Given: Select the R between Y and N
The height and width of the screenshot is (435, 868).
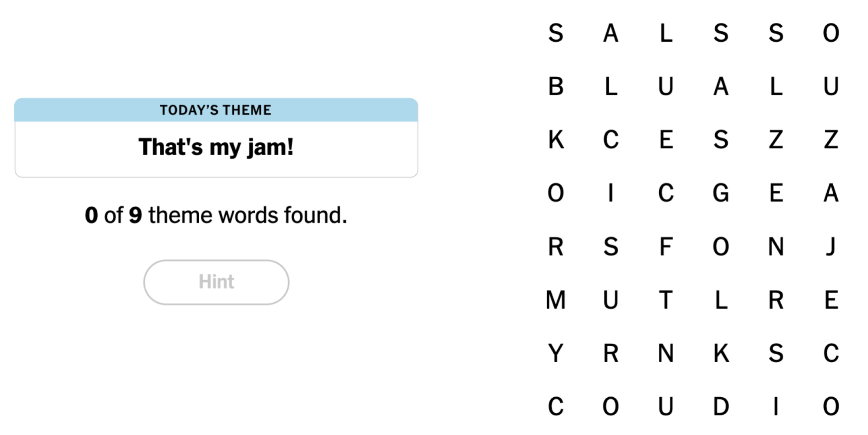Looking at the screenshot, I should click(x=611, y=353).
